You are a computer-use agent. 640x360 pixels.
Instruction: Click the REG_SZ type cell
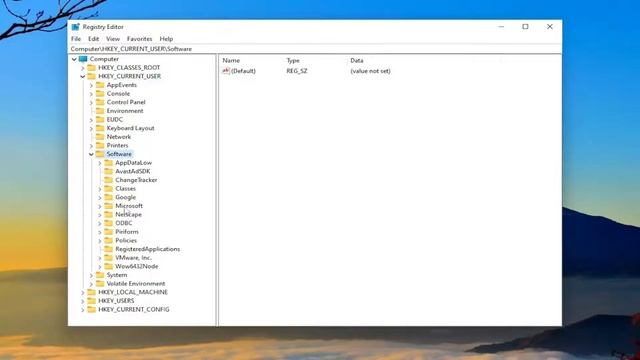297,71
